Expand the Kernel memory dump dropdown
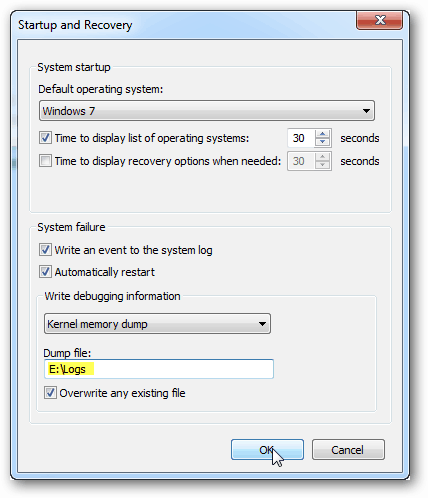This screenshot has width=428, height=498. click(x=157, y=324)
